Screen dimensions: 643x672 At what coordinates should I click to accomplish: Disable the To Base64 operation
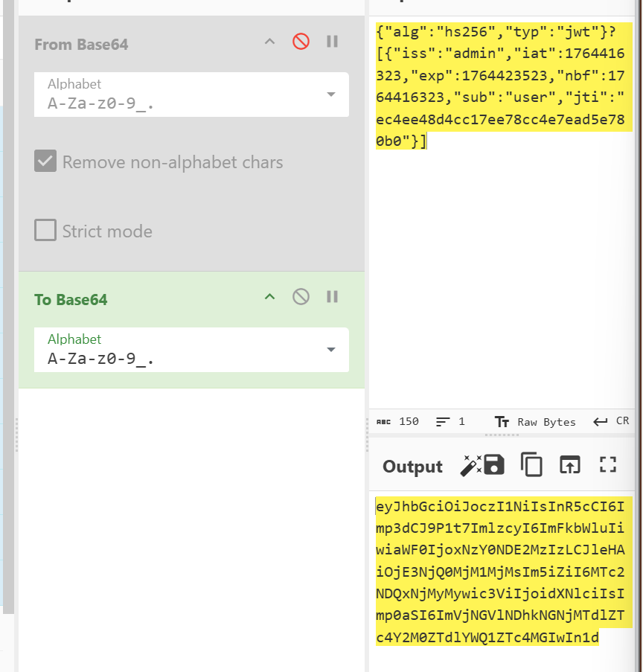(301, 297)
